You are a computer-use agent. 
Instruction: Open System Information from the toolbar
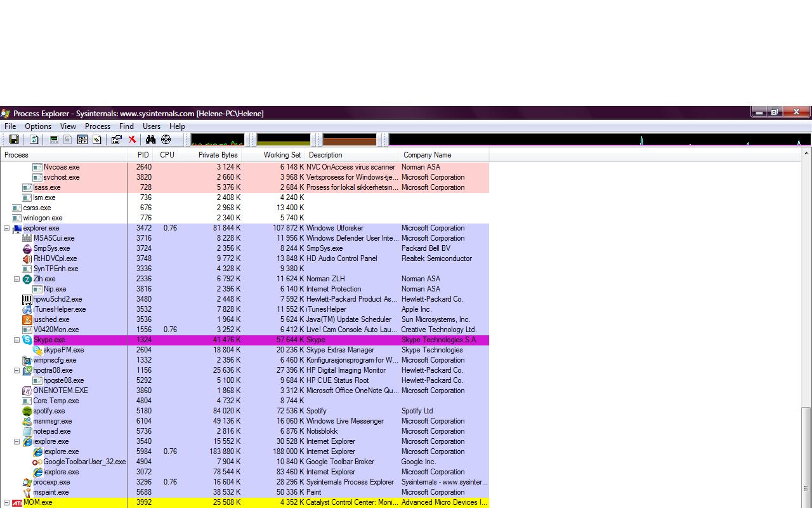tap(54, 140)
